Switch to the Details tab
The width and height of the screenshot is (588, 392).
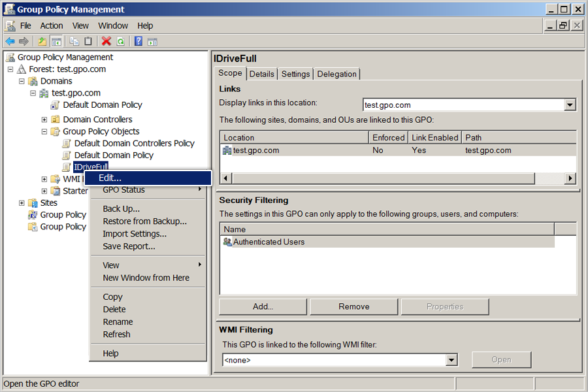click(x=262, y=74)
